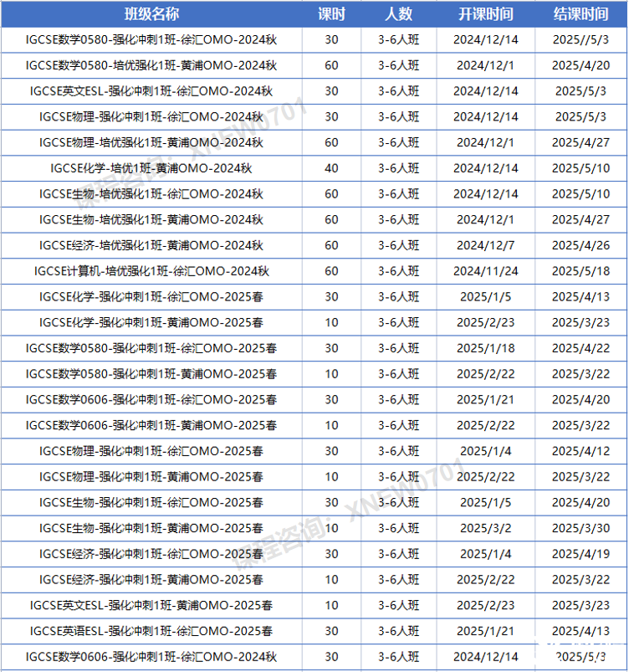This screenshot has height=672, width=629.
Task: Click the start date 2024/11/24
Action: [x=486, y=271]
